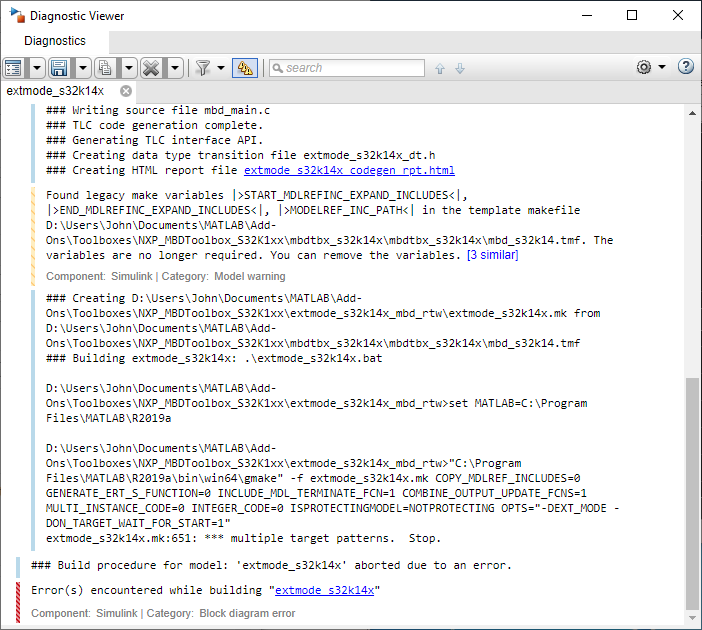Viewport: 702px width, 630px height.
Task: Select the extmode_s32k14x tab
Action: click(55, 91)
